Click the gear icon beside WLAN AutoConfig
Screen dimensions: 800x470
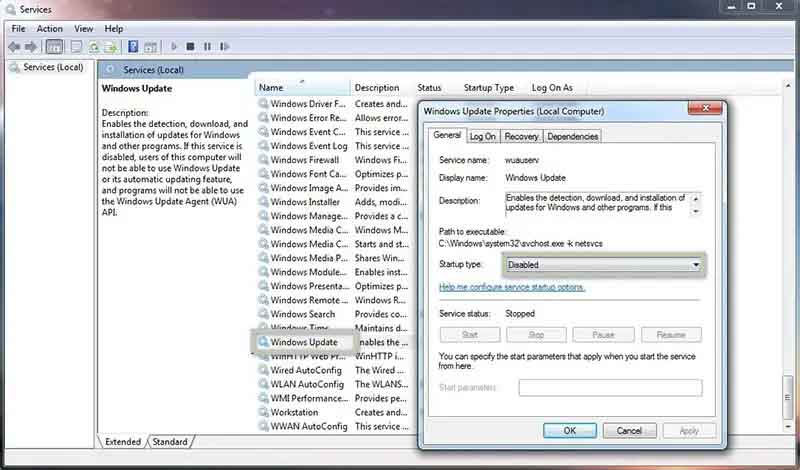[x=263, y=384]
